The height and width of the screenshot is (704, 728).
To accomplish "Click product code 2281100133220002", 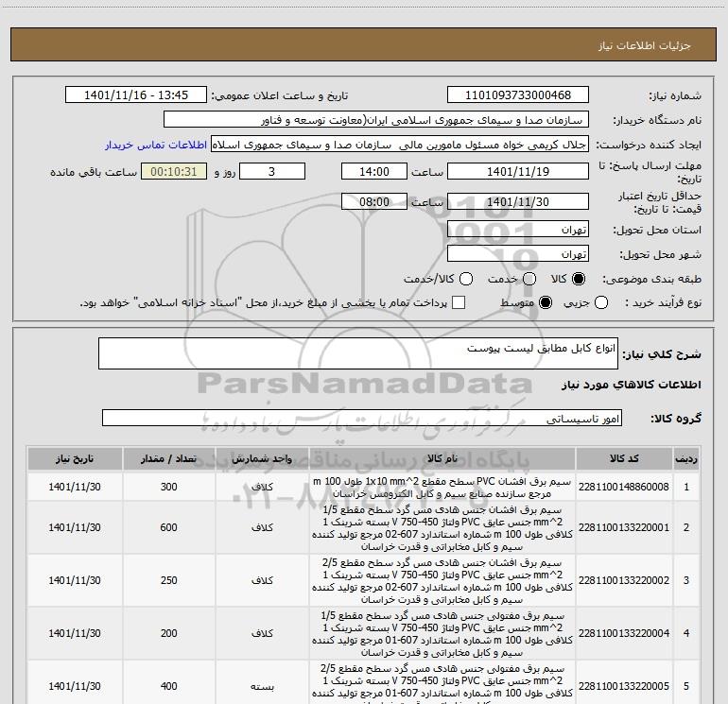I will coord(624,580).
